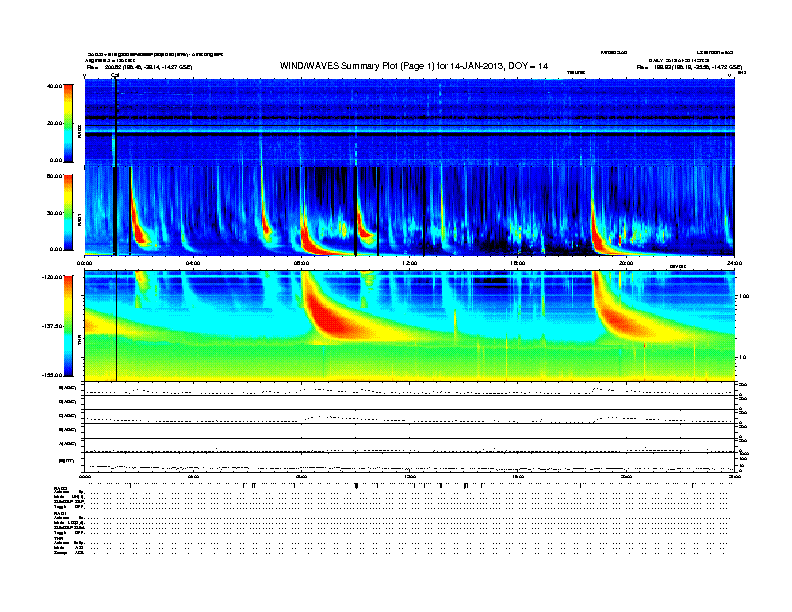Click the TNR color scale bar

point(68,326)
